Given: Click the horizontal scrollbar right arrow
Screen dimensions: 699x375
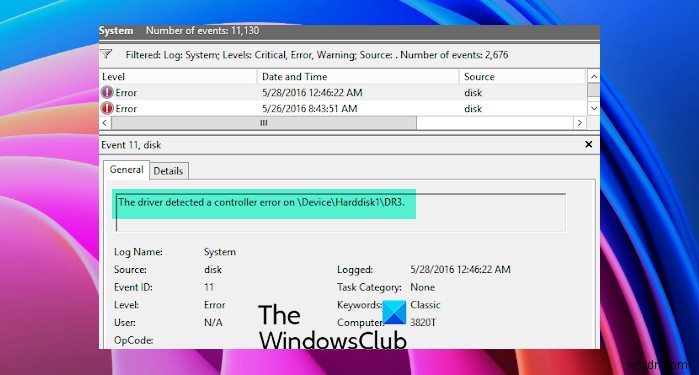Looking at the screenshot, I should coord(579,123).
